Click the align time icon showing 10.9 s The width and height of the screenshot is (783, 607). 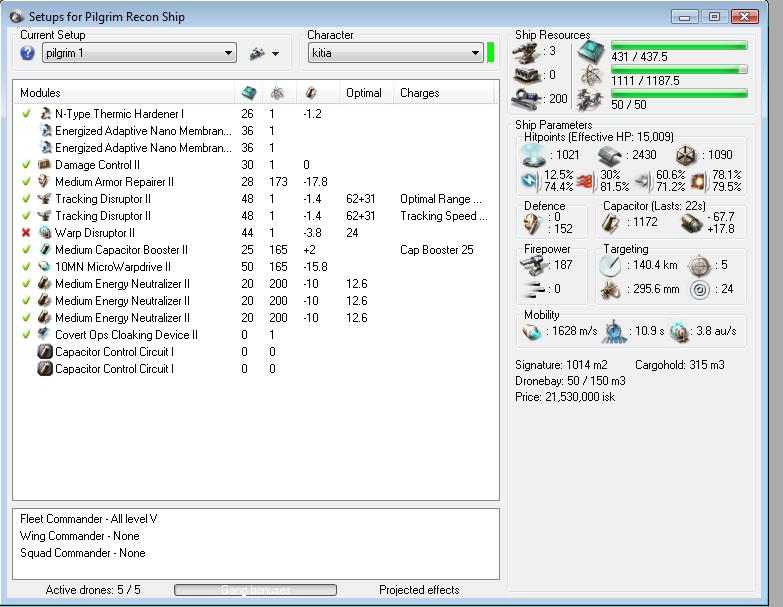pos(613,332)
